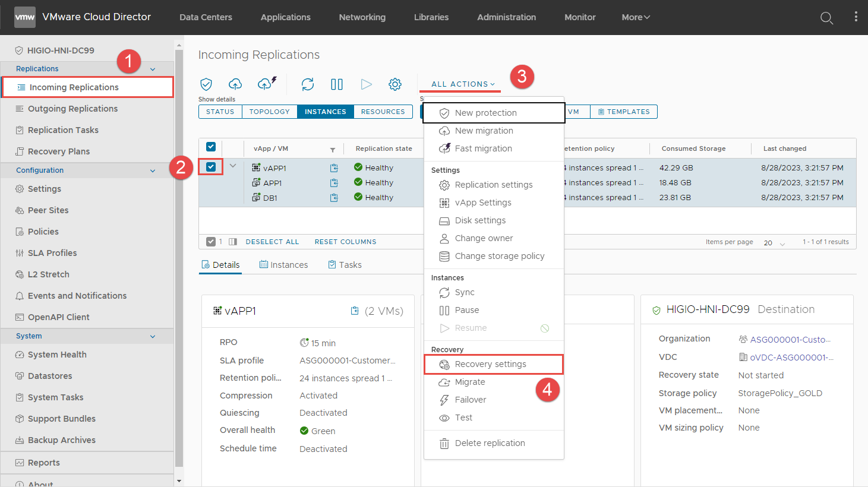The image size is (868, 487).
Task: Expand the vAPP1 row chevron
Action: [x=233, y=166]
